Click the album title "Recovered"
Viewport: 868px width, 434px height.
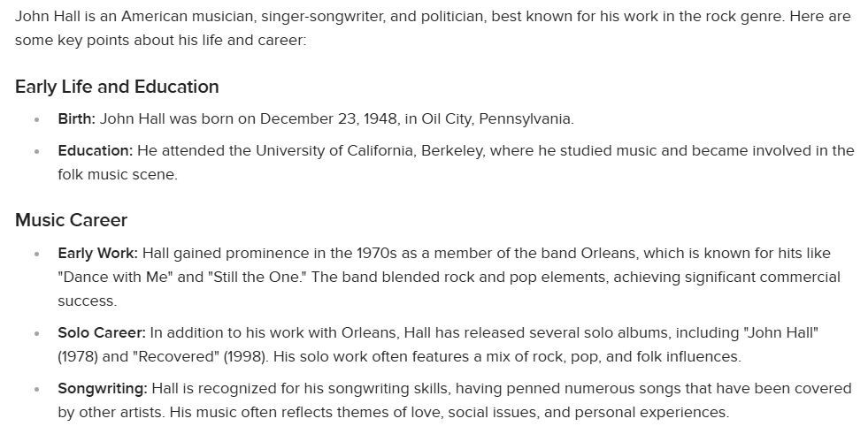pyautogui.click(x=176, y=356)
